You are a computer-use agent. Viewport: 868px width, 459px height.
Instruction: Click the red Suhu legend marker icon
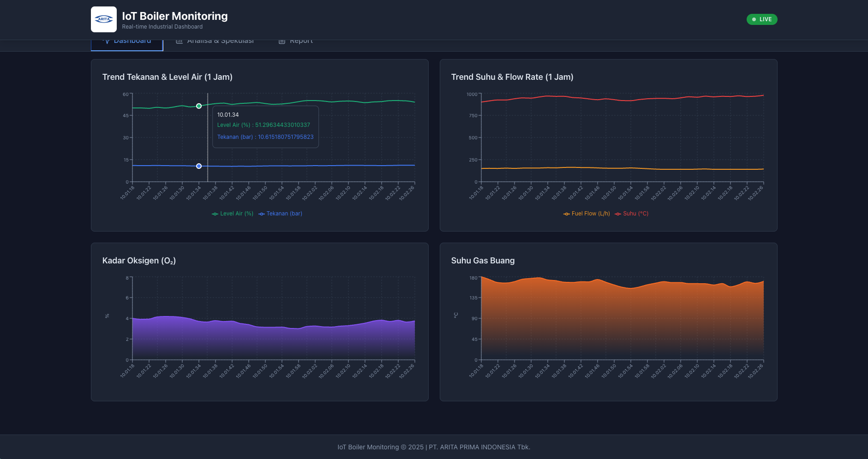[x=618, y=214]
